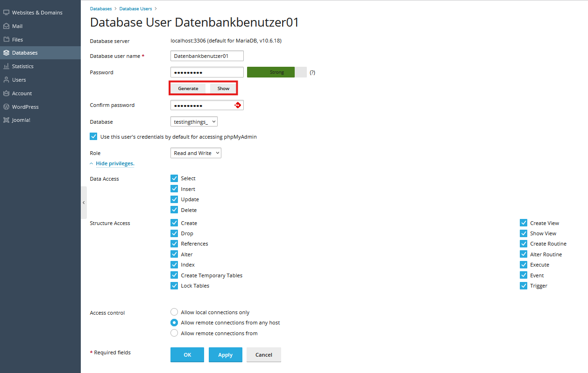Click the Generate password button
Image resolution: width=588 pixels, height=373 pixels.
click(188, 88)
